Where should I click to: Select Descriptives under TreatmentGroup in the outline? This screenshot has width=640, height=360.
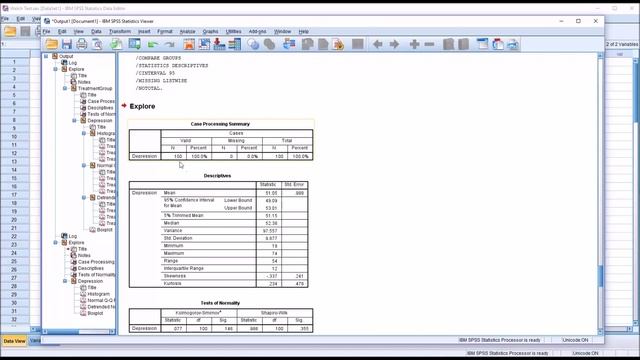100,108
